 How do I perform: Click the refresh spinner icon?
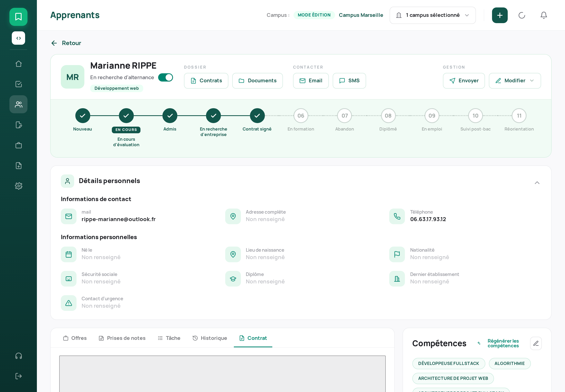pos(521,15)
